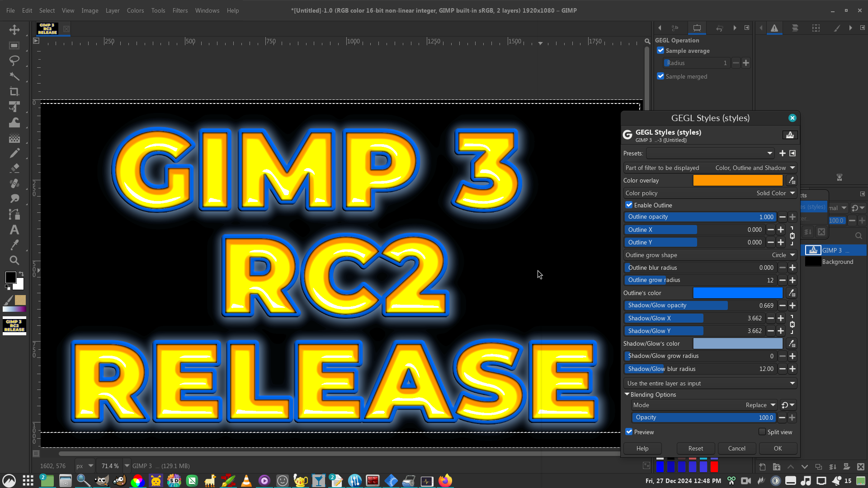Click the blue Outline's color swatch
The height and width of the screenshot is (488, 868).
click(738, 293)
